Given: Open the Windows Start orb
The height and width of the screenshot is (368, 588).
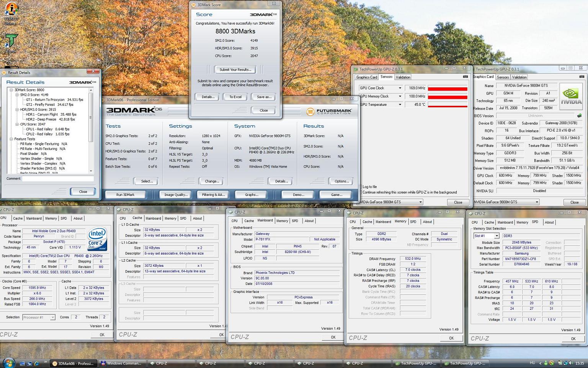Looking at the screenshot, I should (x=9, y=363).
